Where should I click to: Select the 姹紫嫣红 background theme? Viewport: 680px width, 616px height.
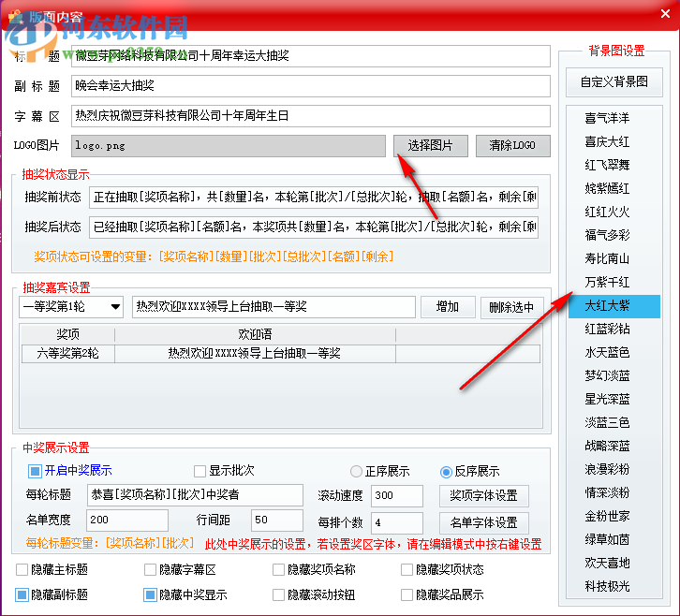[614, 188]
